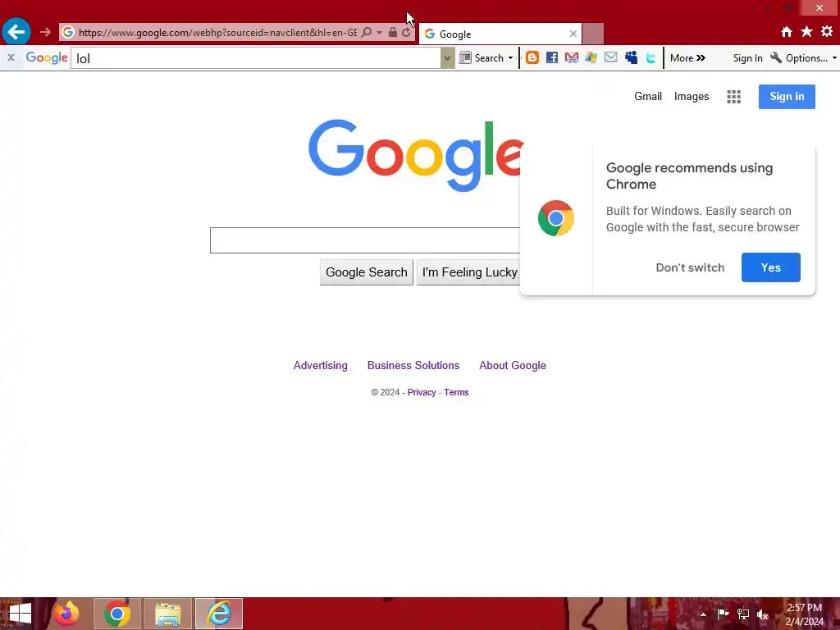
Task: Click the muted volume tray icon
Action: click(x=763, y=614)
